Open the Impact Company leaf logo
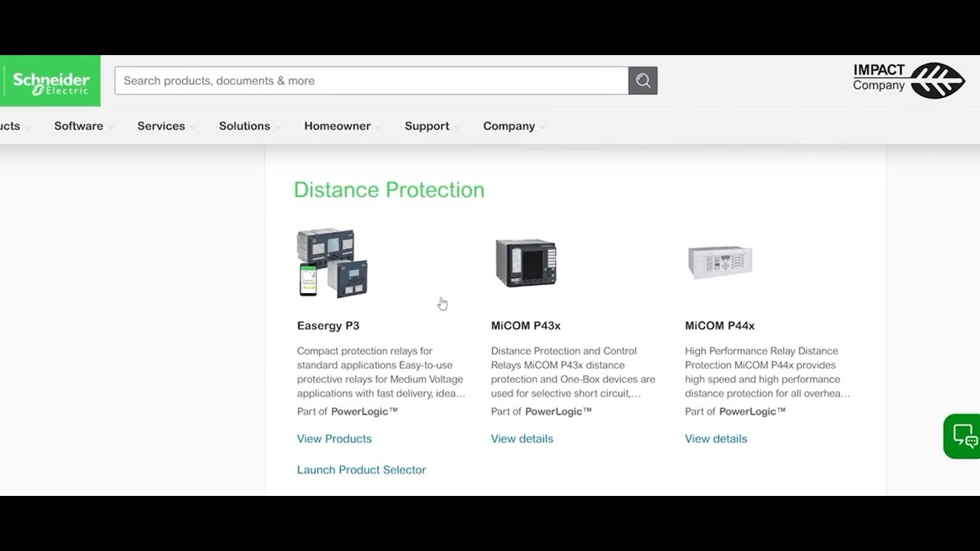Screen dimensions: 980x551 (x=909, y=80)
